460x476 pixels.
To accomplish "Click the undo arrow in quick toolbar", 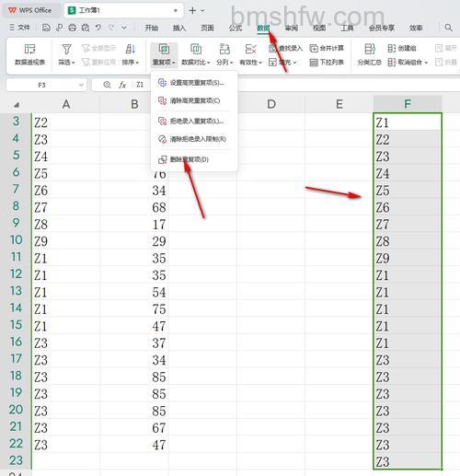I will pyautogui.click(x=98, y=28).
